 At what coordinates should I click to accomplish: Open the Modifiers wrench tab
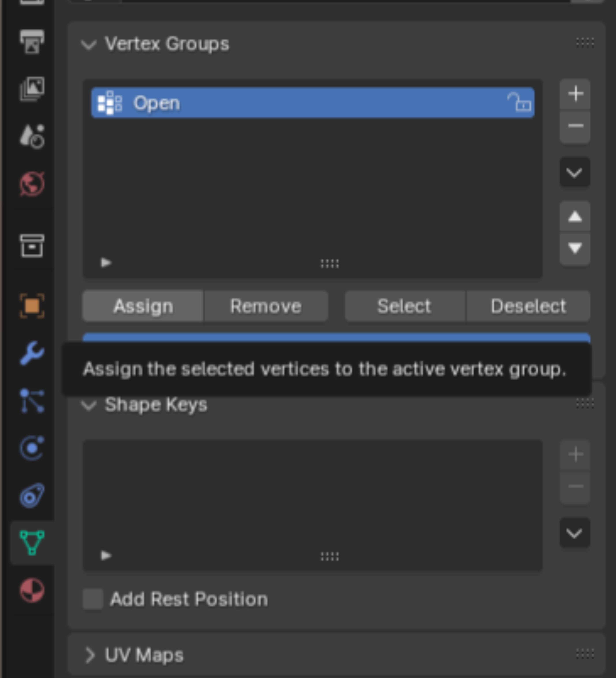[32, 353]
